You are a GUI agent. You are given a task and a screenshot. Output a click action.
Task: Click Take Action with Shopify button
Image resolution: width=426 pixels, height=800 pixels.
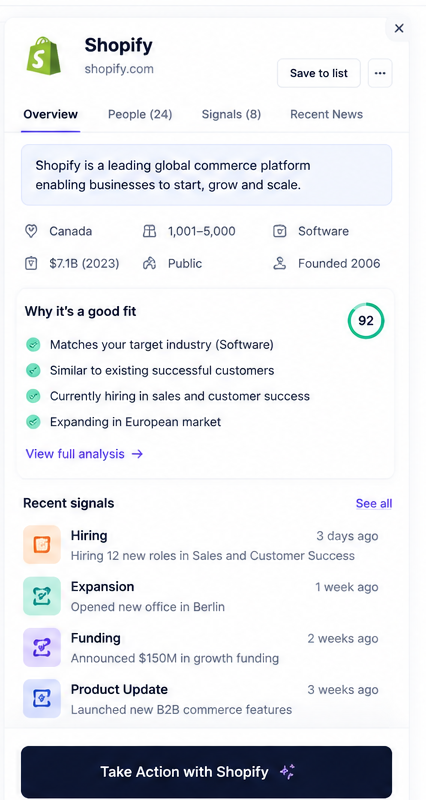pos(206,772)
